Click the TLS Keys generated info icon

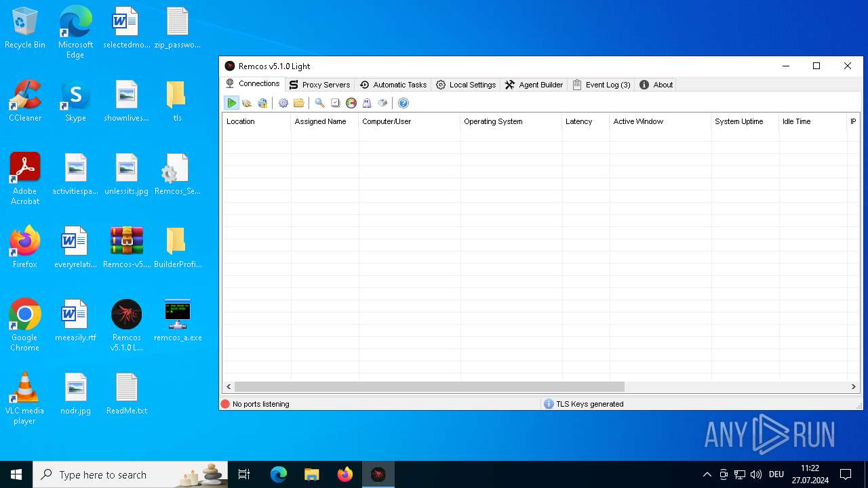point(549,404)
